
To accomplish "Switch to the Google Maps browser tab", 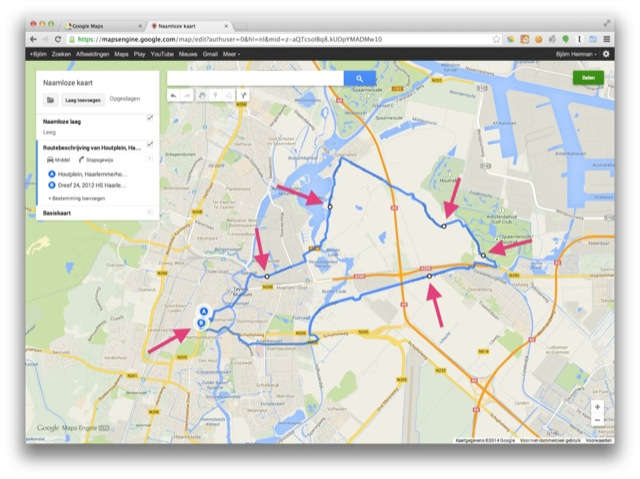I will pos(104,26).
